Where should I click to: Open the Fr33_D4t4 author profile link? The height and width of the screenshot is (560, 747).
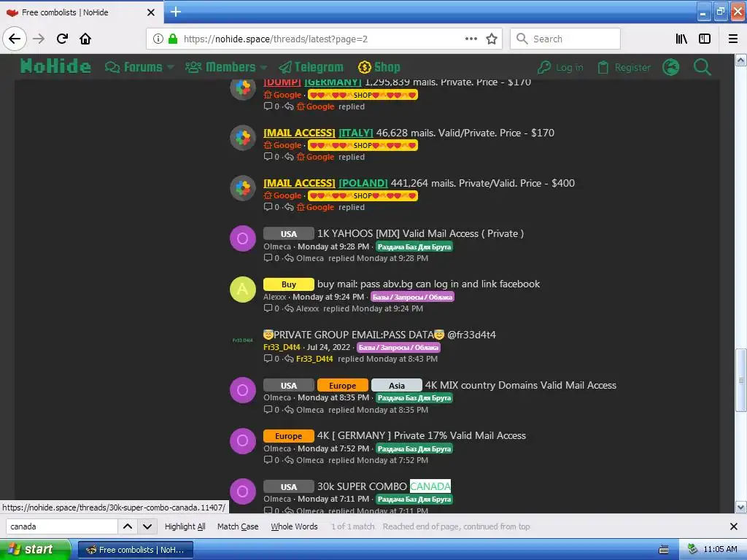(x=282, y=347)
